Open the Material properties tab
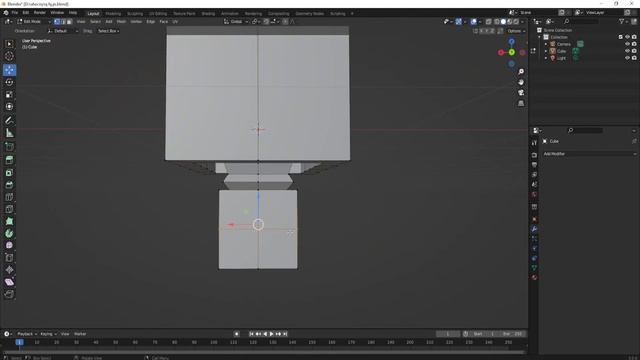Viewport: 640px width, 360px height. click(534, 278)
